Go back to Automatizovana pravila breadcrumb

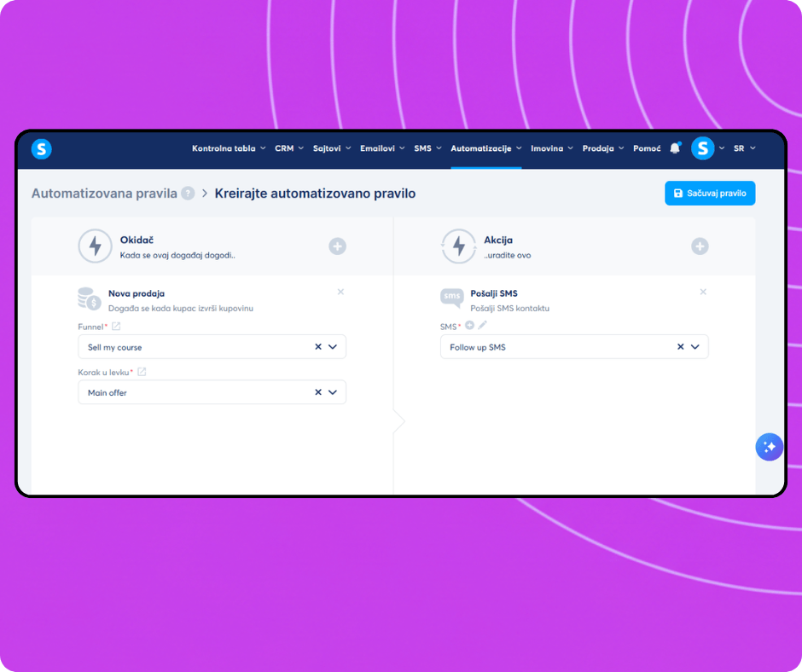tap(104, 194)
